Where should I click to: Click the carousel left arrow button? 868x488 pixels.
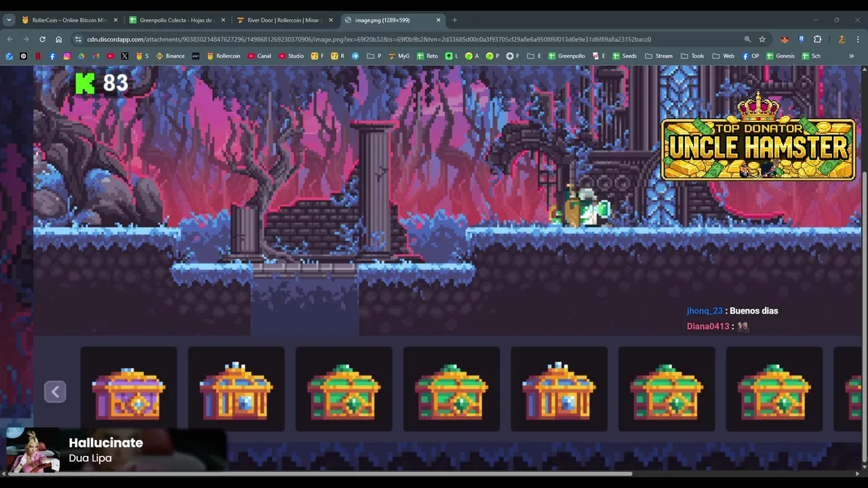[55, 392]
